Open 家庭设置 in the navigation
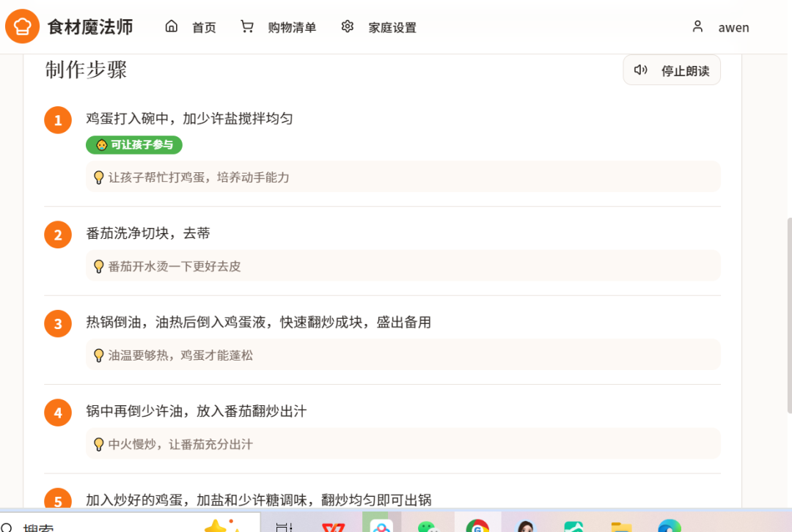Screen dimensions: 792x532 392,28
